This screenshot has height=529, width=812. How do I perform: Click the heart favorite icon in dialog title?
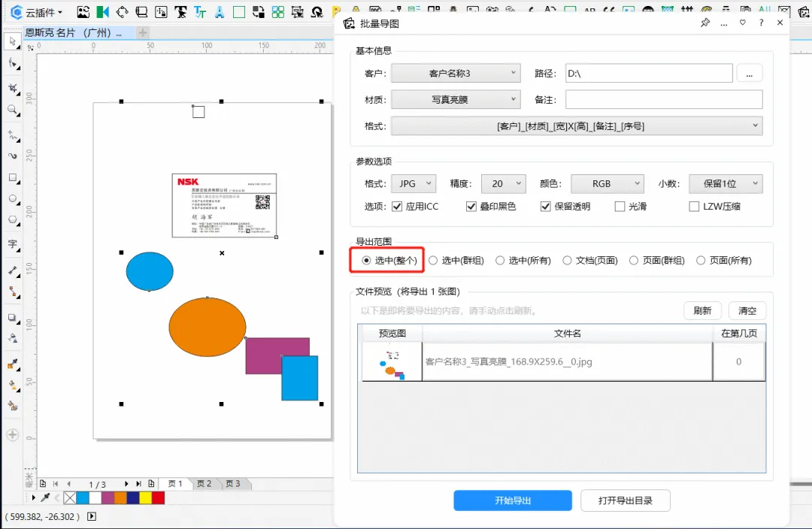[743, 23]
